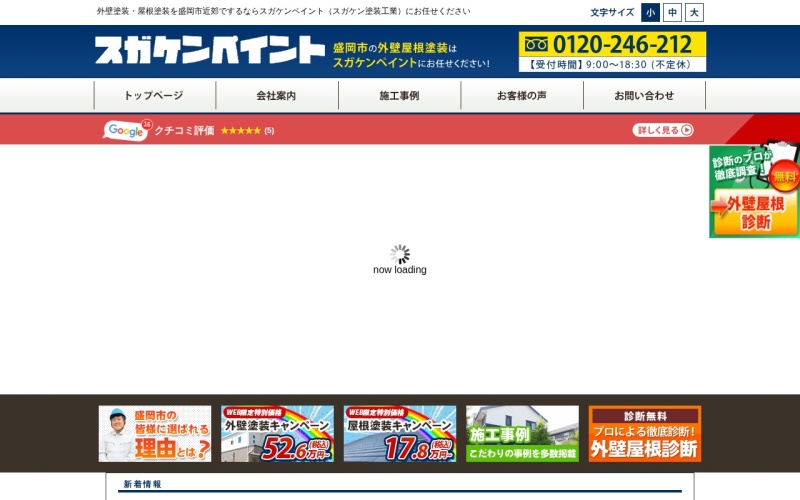
Task: Open the 会社案内 menu item
Action: point(277,95)
